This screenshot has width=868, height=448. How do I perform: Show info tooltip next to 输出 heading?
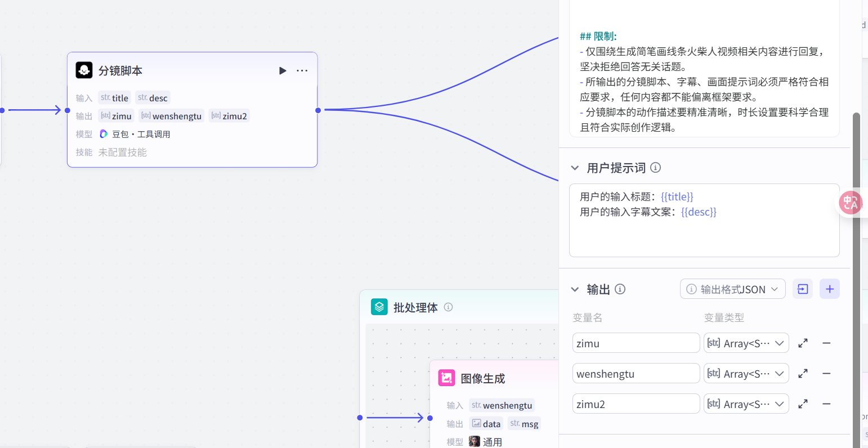point(620,289)
